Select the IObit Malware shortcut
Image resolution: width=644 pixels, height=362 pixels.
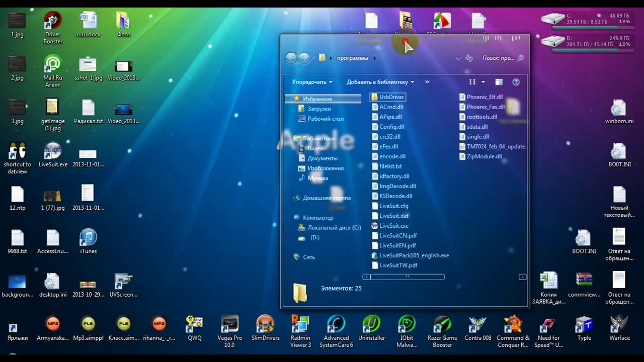pos(407,331)
